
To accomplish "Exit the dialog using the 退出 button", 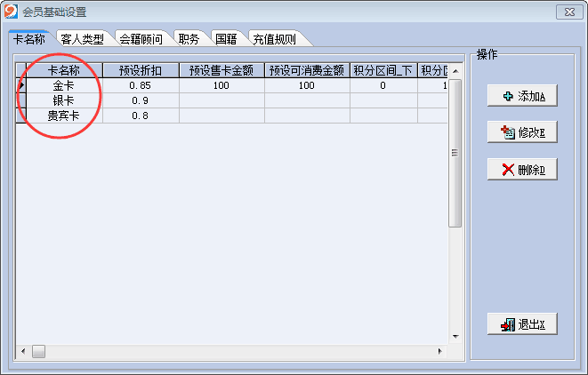I will click(x=522, y=325).
